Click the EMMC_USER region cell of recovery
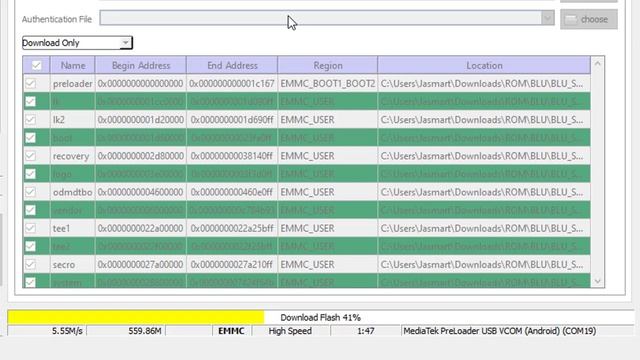Image resolution: width=640 pixels, height=360 pixels. point(328,156)
